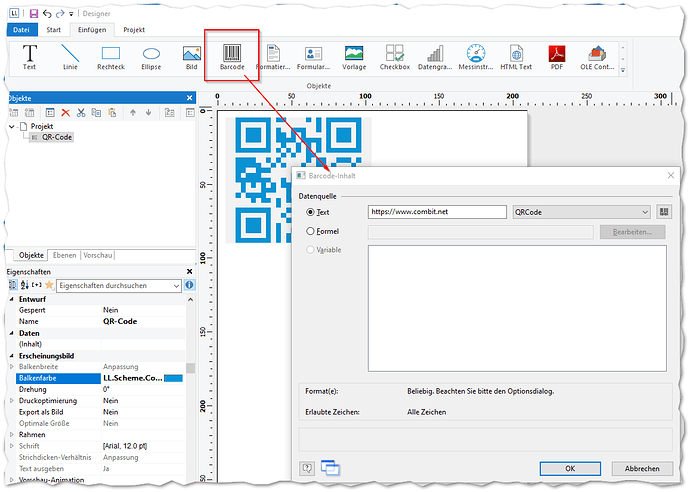690x492 pixels.
Task: Open help in Barcode-Inhalt dialog
Action: [307, 468]
